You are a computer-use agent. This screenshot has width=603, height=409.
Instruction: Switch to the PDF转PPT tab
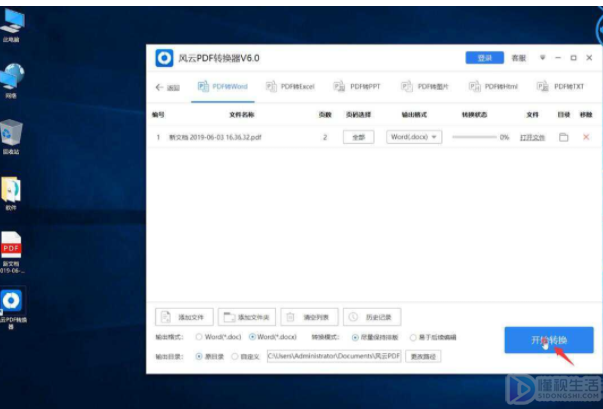coord(357,86)
